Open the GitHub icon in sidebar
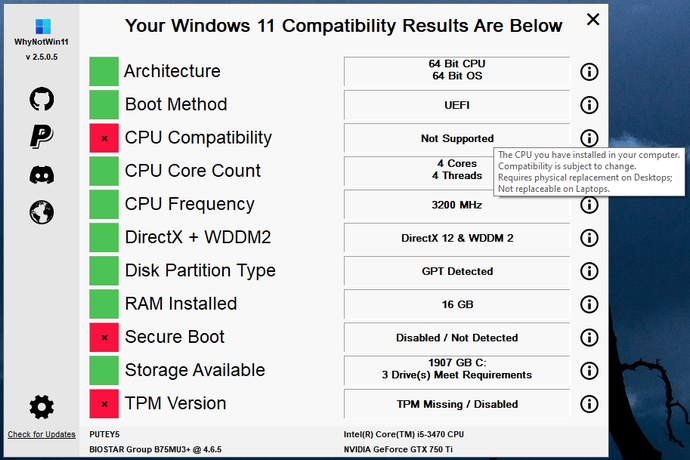690x460 pixels. 42,99
